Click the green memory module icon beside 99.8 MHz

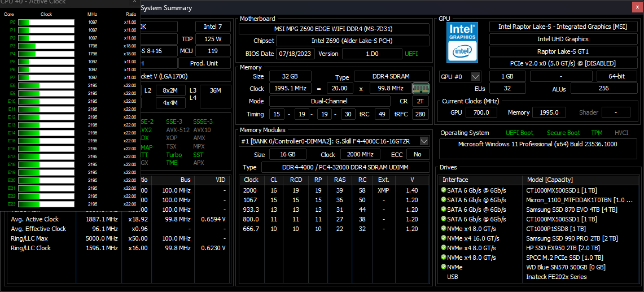(420, 89)
